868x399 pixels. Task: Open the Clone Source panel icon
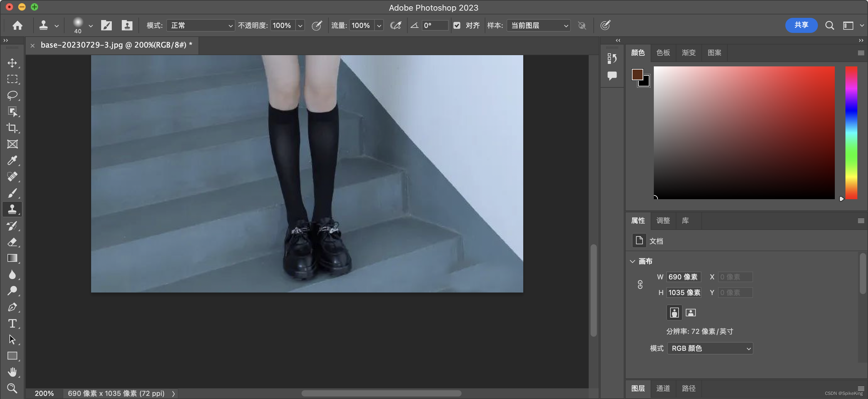[127, 25]
